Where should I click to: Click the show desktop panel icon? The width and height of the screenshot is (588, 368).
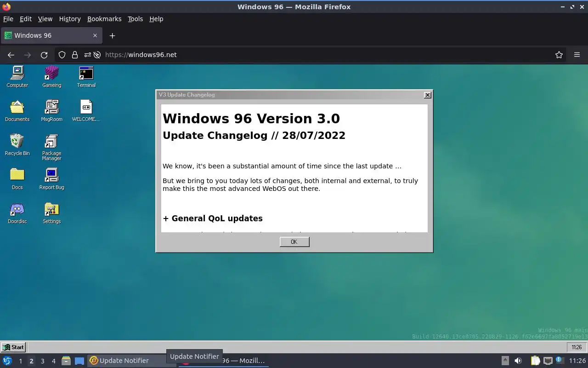pyautogui.click(x=79, y=361)
